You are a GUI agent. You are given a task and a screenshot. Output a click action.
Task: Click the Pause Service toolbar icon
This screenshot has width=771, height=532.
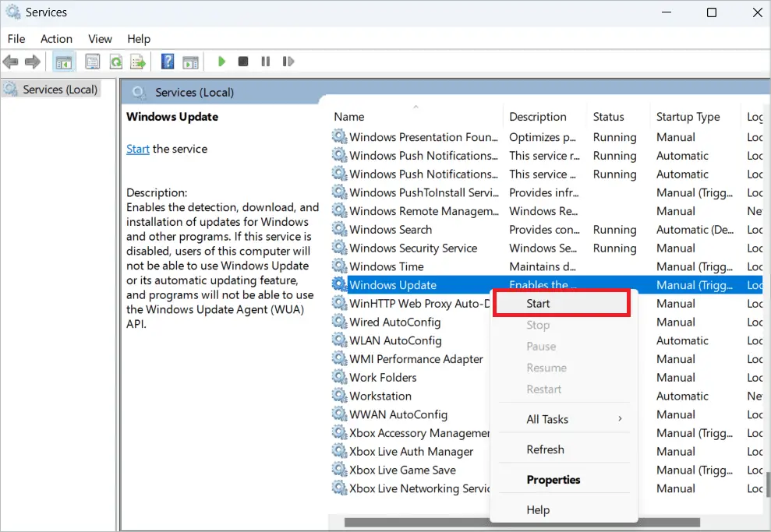point(266,62)
